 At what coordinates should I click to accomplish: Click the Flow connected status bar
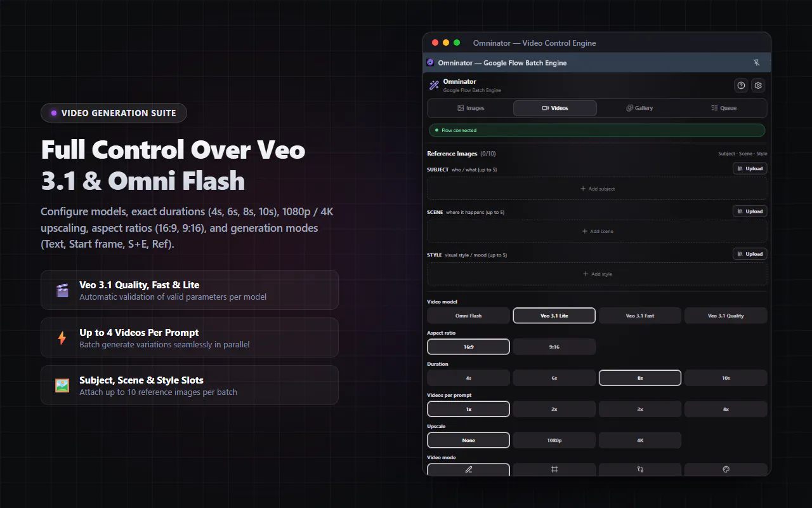[x=597, y=130]
